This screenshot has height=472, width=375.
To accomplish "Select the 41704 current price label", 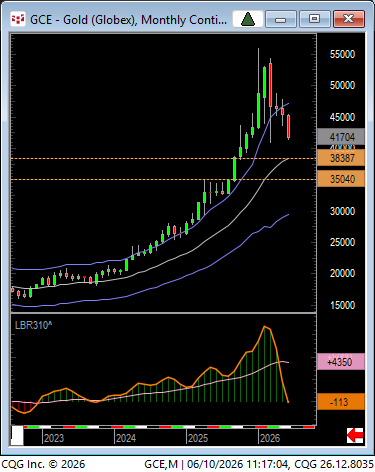I will pyautogui.click(x=341, y=137).
